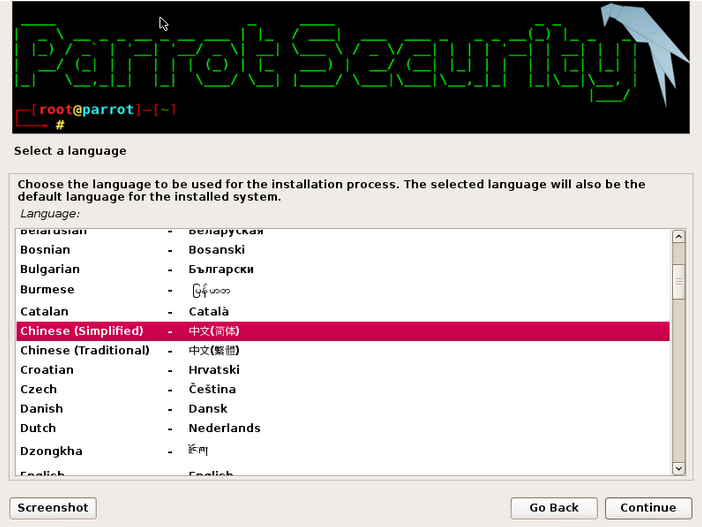Click the Continue button
Screen dimensions: 702x527
click(648, 508)
